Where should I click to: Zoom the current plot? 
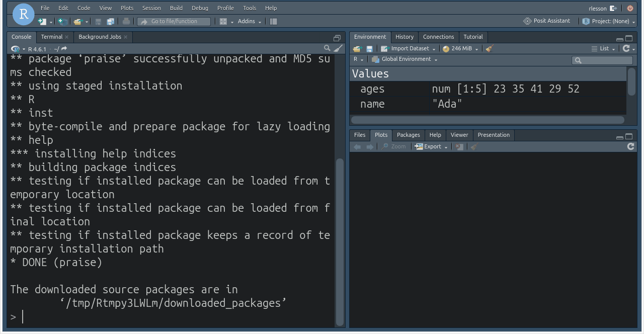click(393, 147)
